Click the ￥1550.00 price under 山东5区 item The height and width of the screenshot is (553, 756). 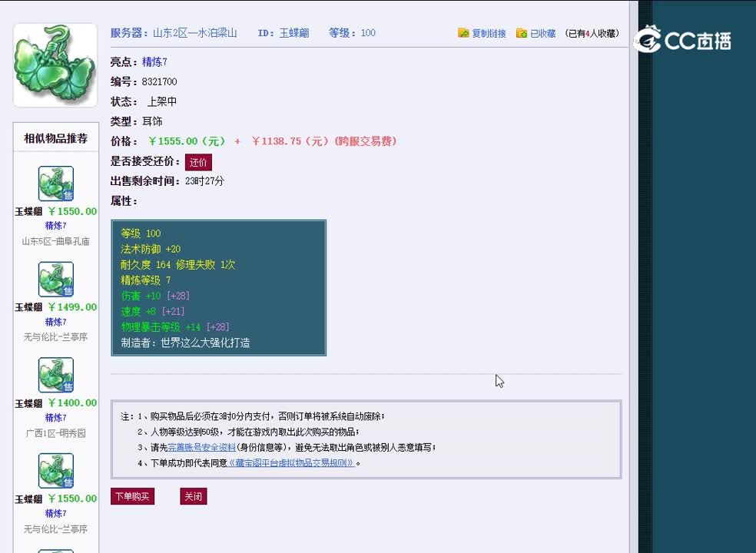[x=72, y=211]
